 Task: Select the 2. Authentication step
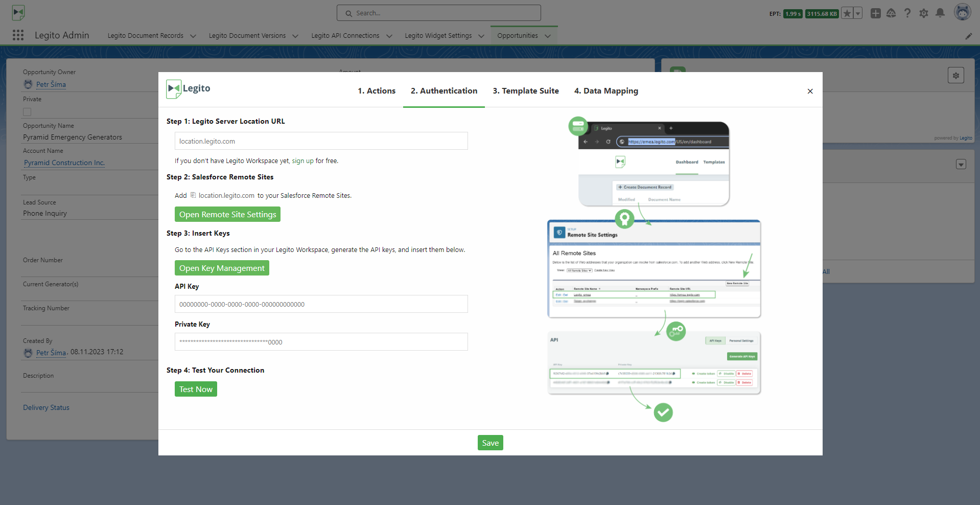point(444,91)
